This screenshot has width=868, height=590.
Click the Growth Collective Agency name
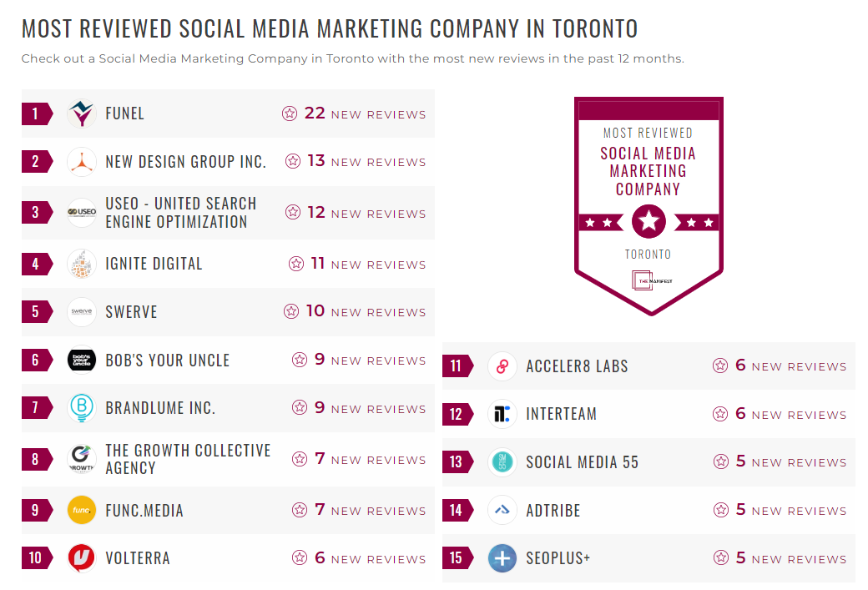click(x=186, y=457)
